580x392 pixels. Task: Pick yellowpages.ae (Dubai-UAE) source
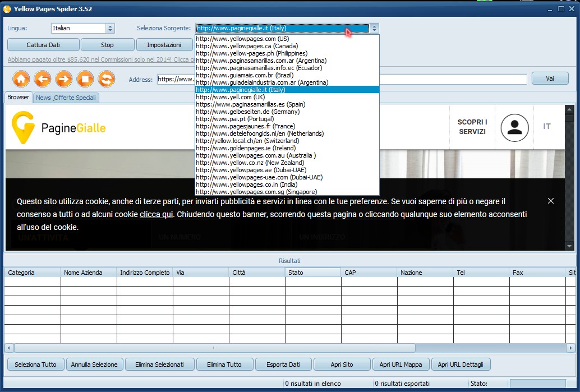[287, 170]
